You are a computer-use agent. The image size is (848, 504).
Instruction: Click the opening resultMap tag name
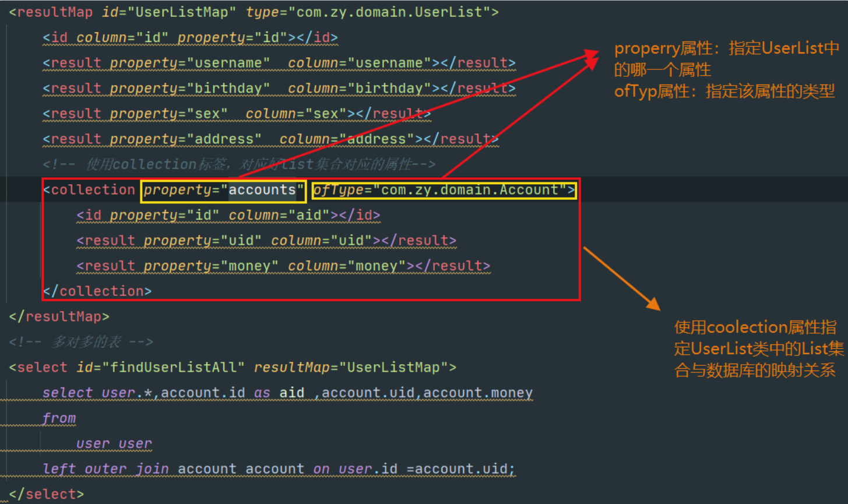55,12
